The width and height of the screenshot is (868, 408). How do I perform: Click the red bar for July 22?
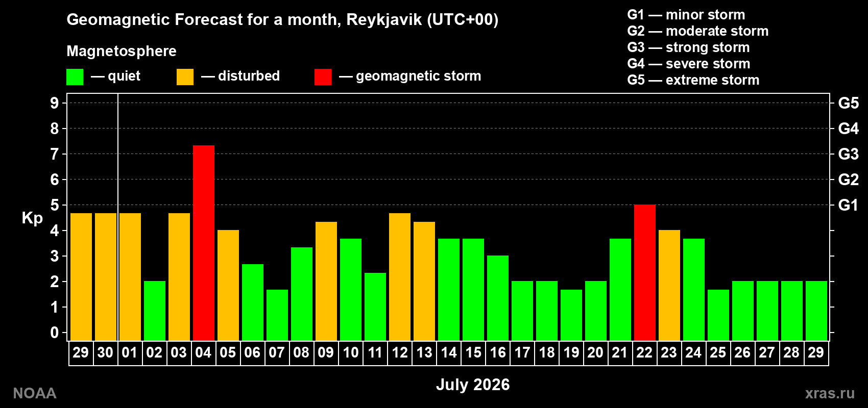pyautogui.click(x=645, y=273)
